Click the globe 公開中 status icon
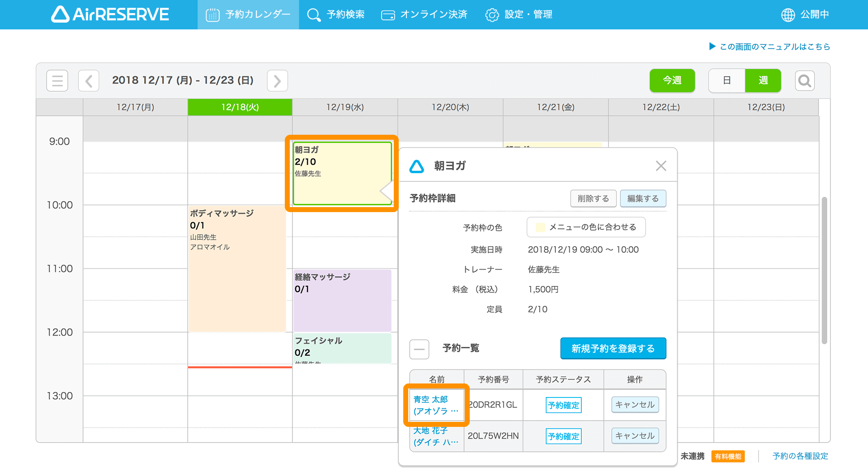The height and width of the screenshot is (473, 868). [788, 15]
